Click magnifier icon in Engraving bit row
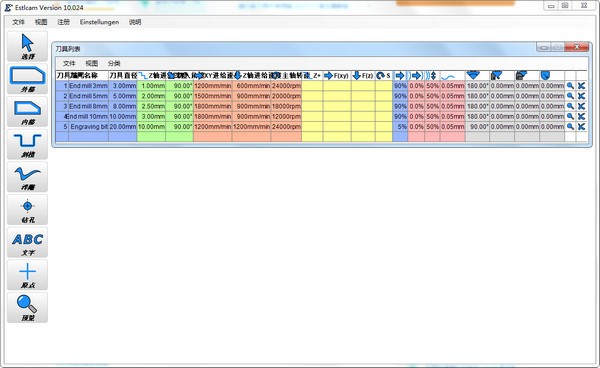600x368 pixels. pyautogui.click(x=570, y=127)
